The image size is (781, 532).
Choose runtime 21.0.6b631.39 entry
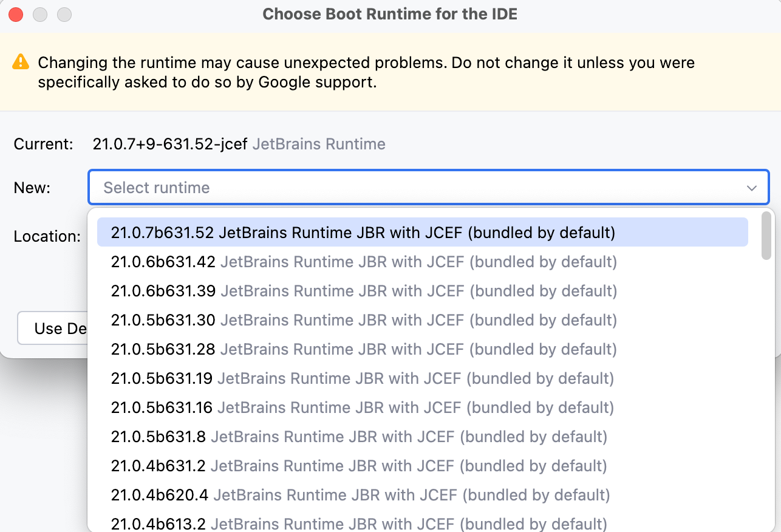(x=423, y=291)
